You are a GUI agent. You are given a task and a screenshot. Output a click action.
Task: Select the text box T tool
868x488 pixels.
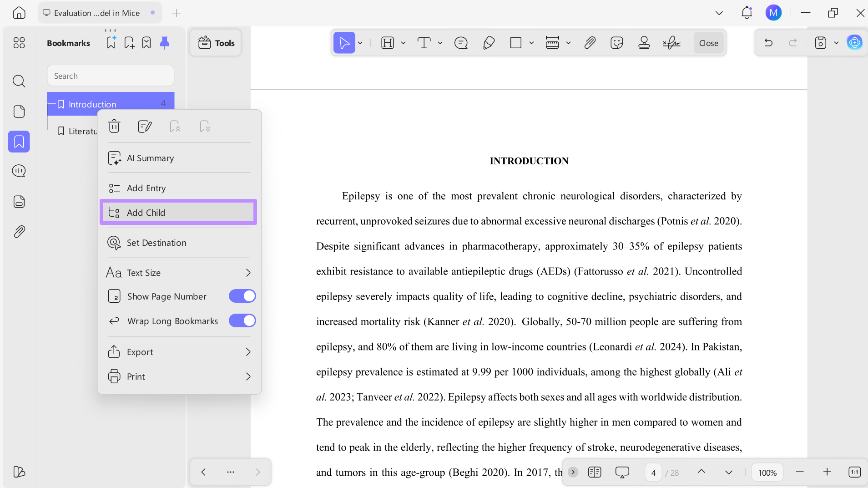[424, 43]
